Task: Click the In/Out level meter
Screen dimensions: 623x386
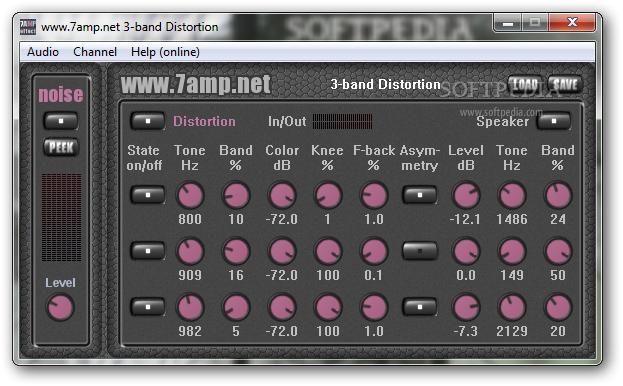Action: tap(342, 122)
